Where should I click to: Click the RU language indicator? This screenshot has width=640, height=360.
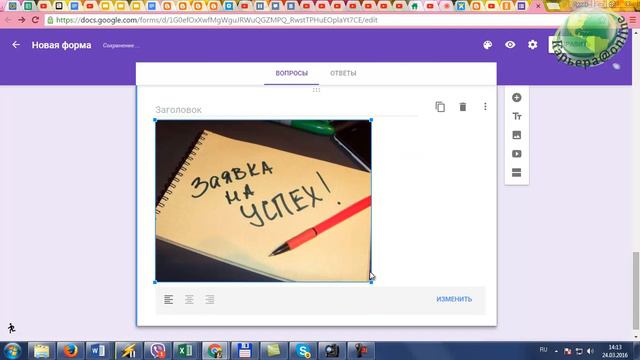point(543,350)
